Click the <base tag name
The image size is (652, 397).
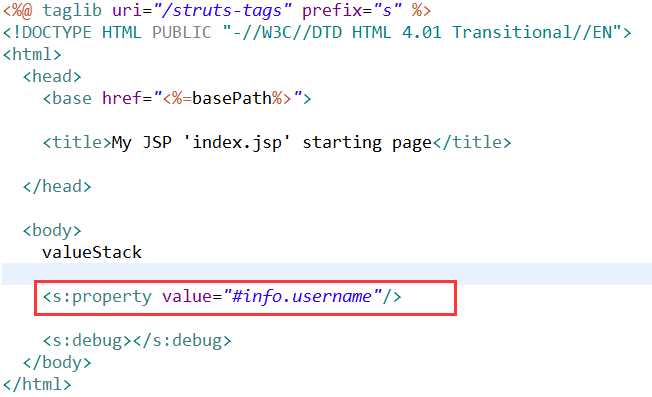pyautogui.click(x=67, y=99)
